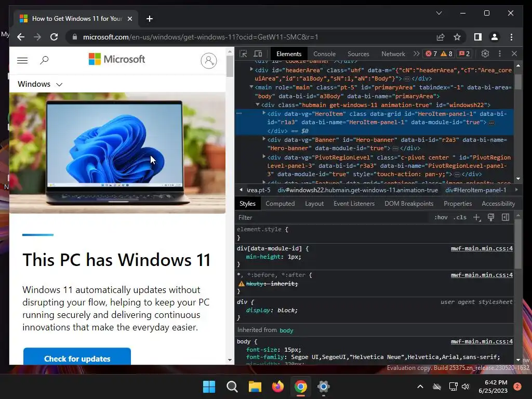This screenshot has height=399, width=532.
Task: Expand the headerArea div node
Action: 251,69
